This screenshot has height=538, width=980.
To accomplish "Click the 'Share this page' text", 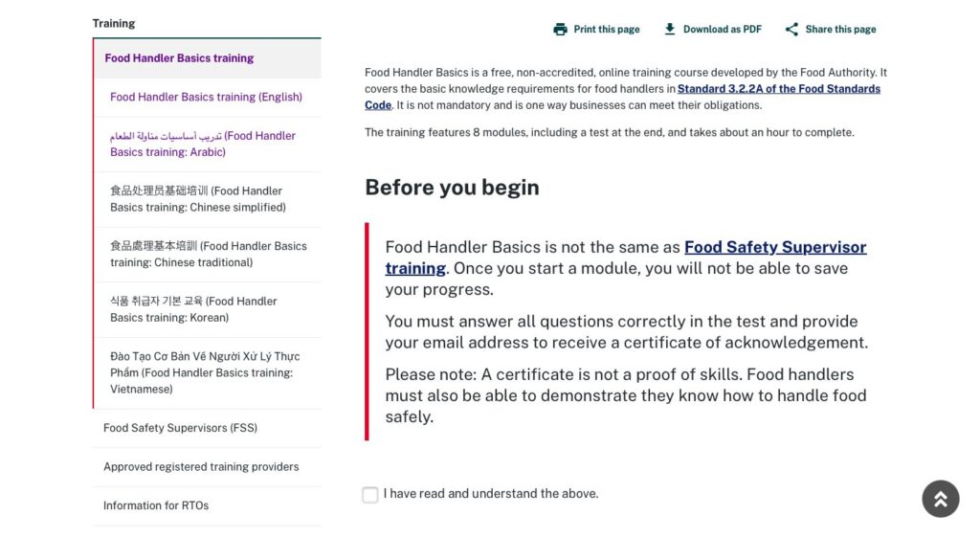I will pyautogui.click(x=840, y=30).
